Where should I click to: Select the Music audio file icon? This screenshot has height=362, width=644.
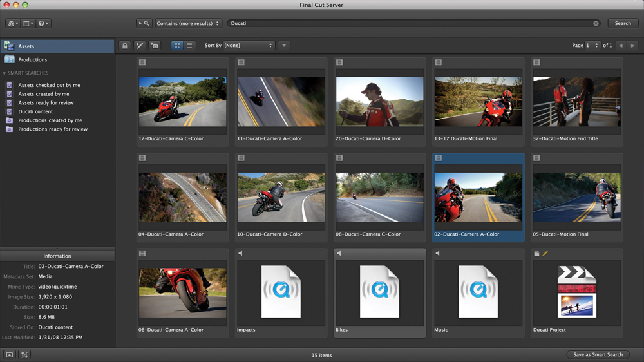point(478,292)
